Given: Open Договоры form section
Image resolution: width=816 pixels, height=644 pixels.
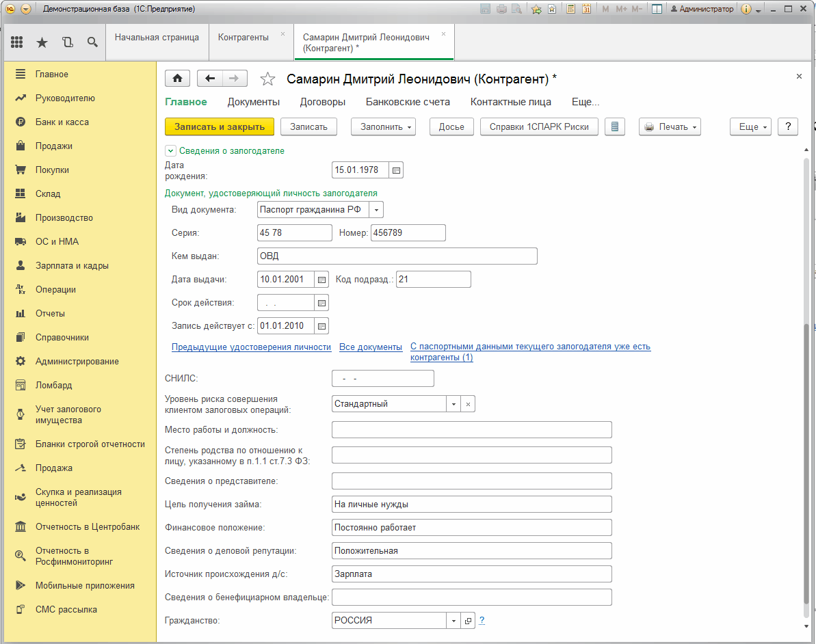Looking at the screenshot, I should (323, 102).
